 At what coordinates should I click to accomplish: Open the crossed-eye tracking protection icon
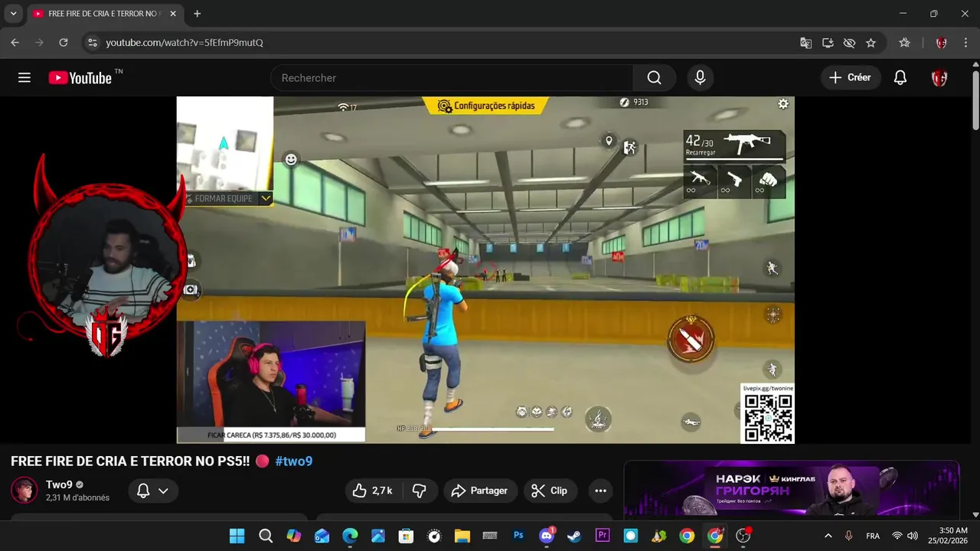tap(849, 43)
